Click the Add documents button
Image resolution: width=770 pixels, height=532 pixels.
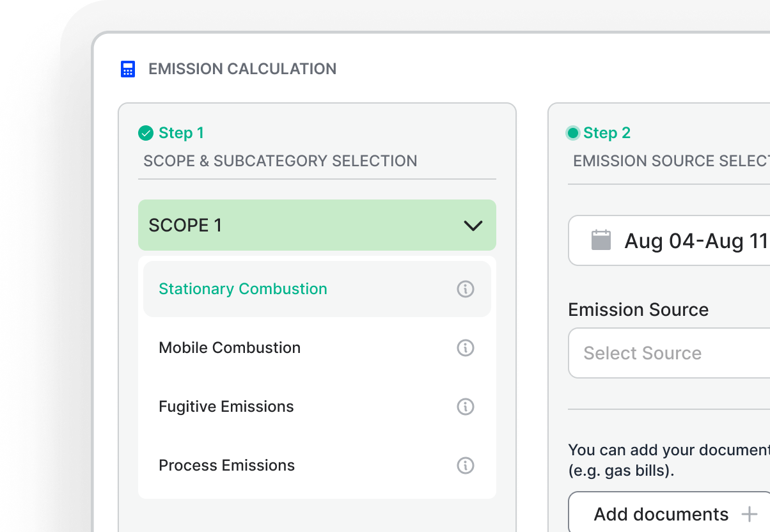point(661,513)
